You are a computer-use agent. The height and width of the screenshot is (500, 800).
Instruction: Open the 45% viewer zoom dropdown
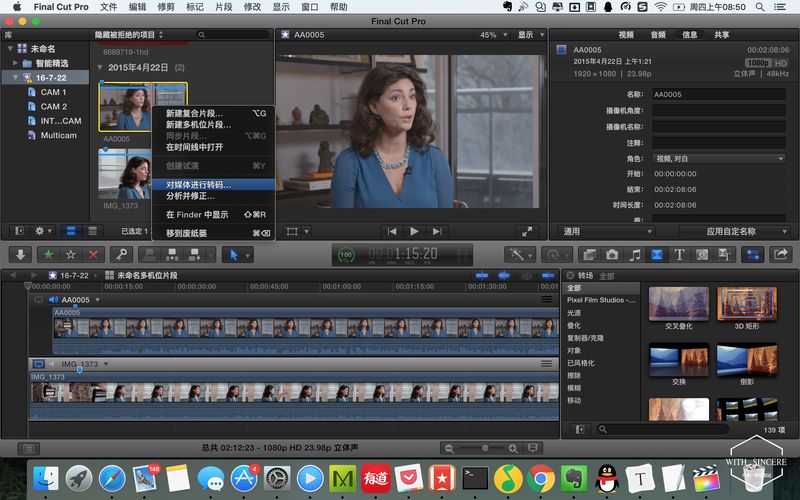(491, 35)
